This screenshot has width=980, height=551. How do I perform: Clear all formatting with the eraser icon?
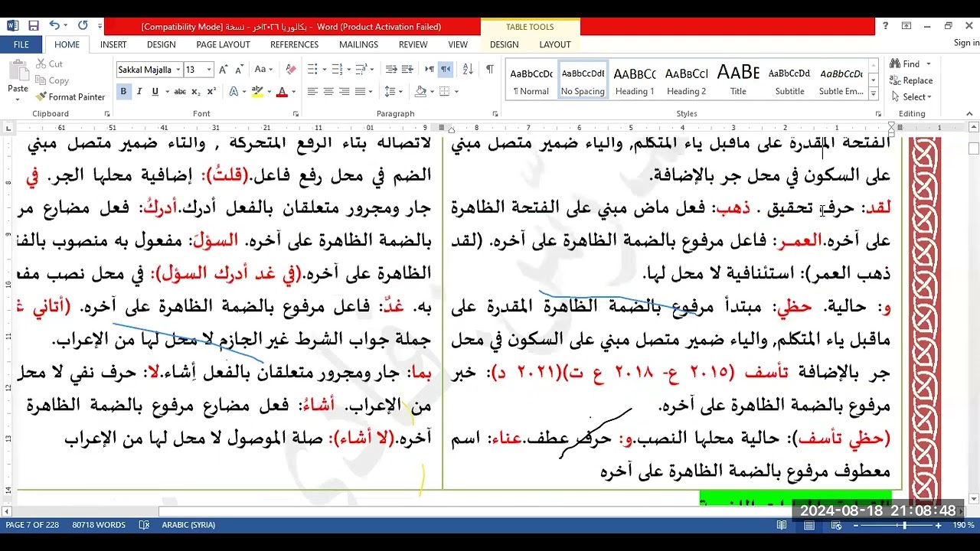pyautogui.click(x=290, y=70)
